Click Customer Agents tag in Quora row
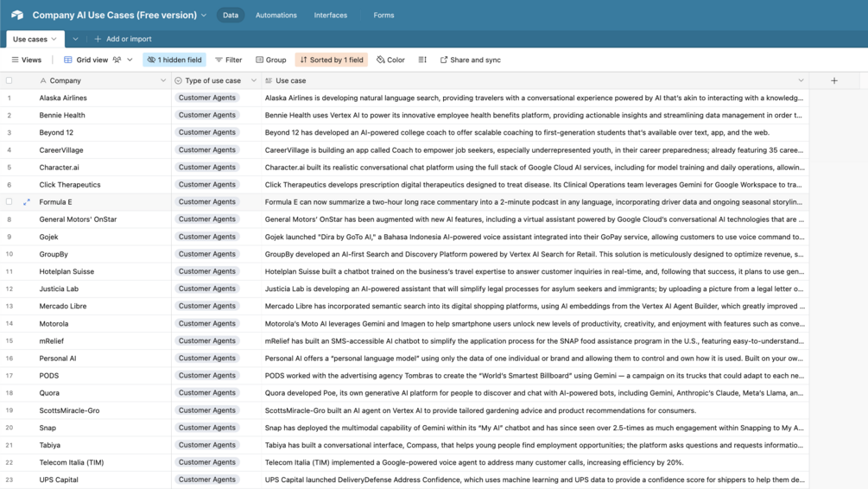Screen dimensions: 868x489 click(x=207, y=392)
